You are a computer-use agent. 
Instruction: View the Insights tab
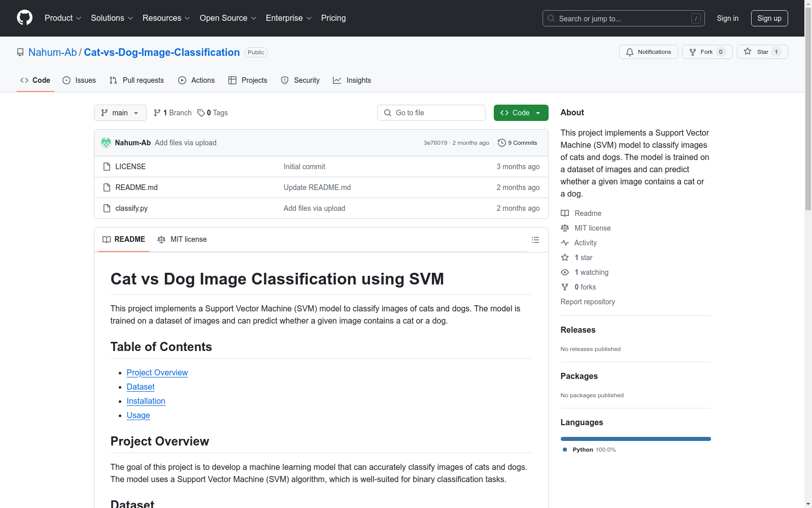(x=352, y=80)
